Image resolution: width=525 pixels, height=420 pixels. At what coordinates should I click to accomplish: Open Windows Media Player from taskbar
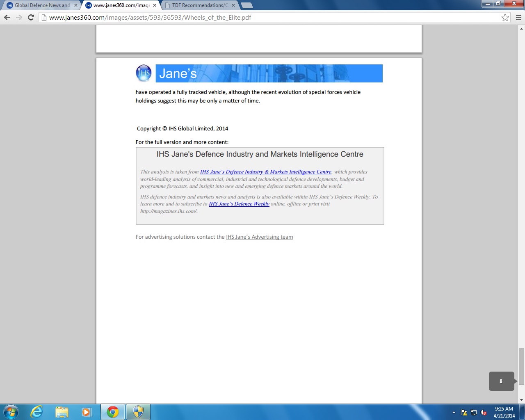coord(87,412)
